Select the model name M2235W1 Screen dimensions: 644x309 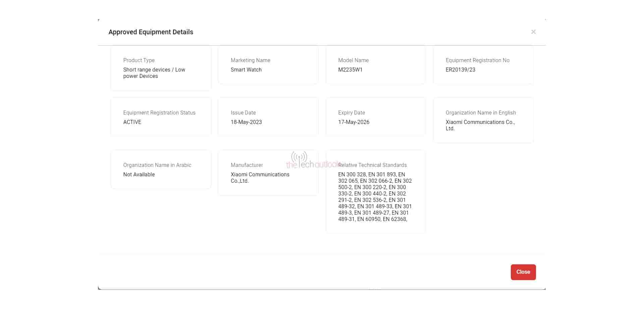point(350,70)
